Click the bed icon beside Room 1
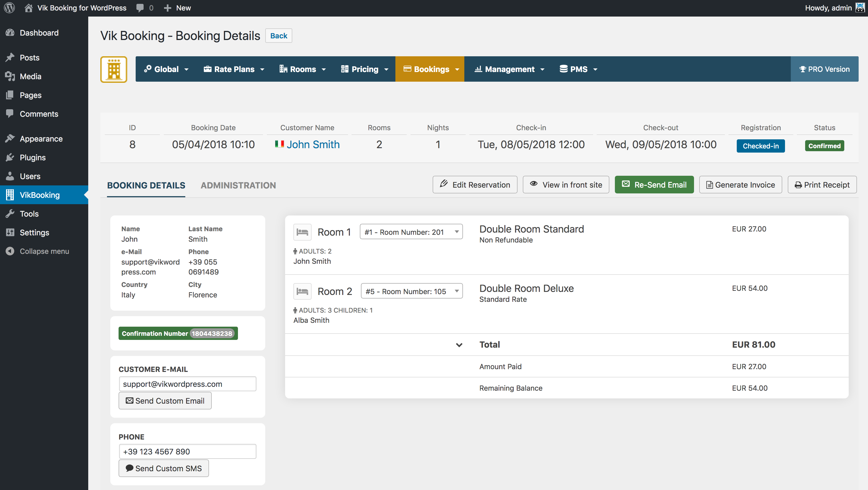868x490 pixels. point(302,232)
